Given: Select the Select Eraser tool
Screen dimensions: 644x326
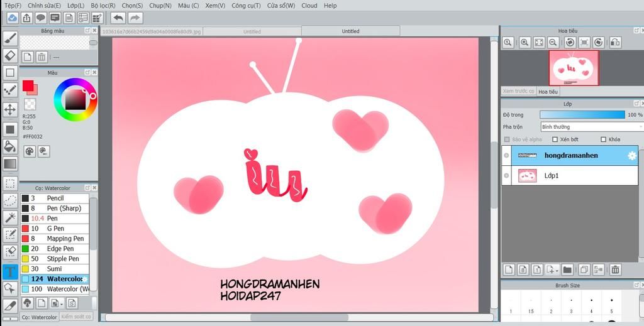Looking at the screenshot, I should tap(10, 251).
